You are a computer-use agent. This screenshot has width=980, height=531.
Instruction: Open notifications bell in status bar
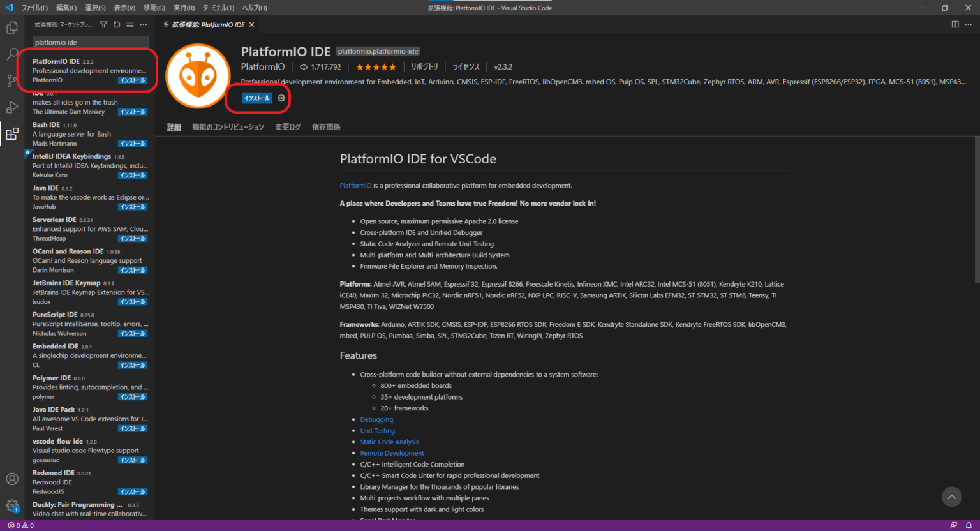pos(969,525)
